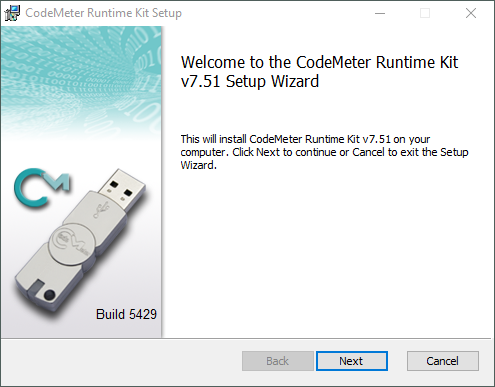Click the keyring hole on the dongle
The image size is (495, 387).
49,294
